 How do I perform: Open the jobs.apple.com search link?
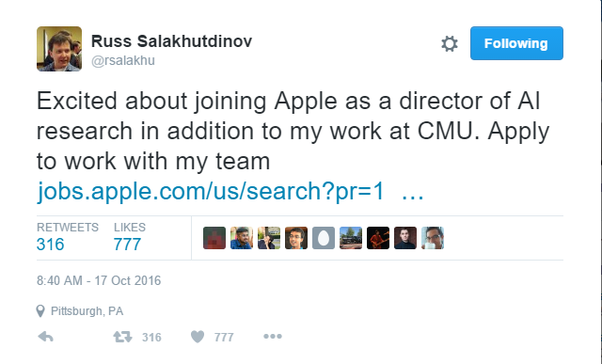211,191
